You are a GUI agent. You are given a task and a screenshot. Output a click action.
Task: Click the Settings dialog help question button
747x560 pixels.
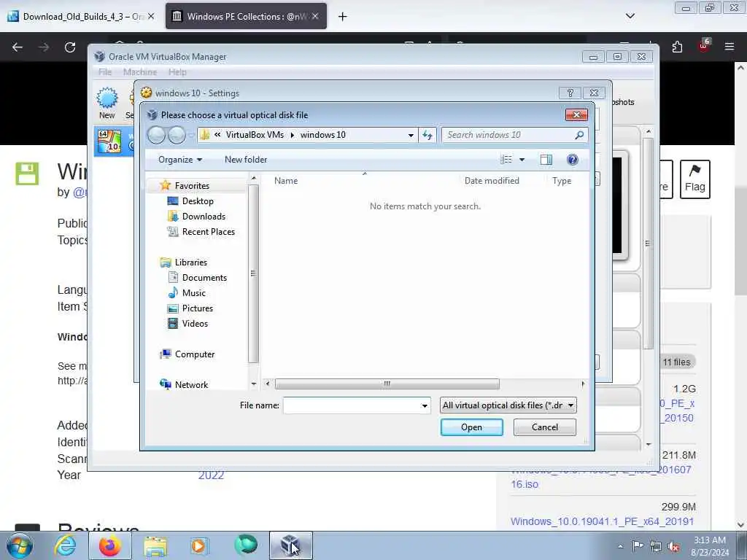click(x=570, y=93)
